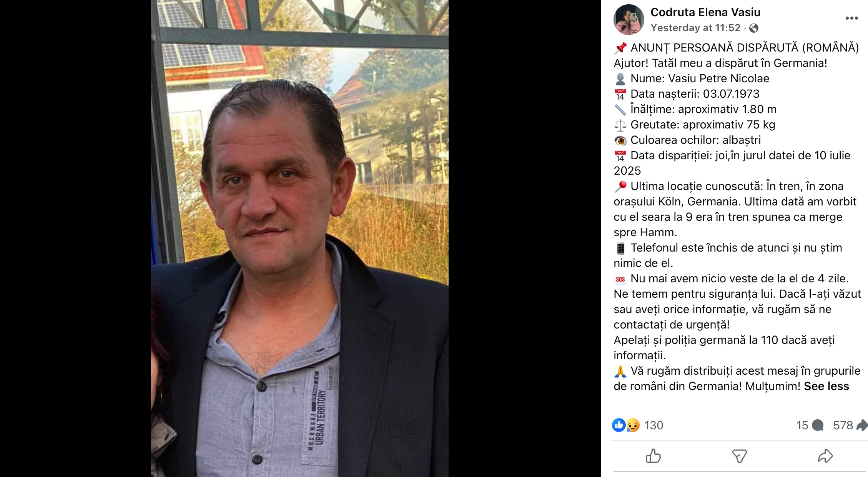Like the post with the thumbs-up outline button

(653, 456)
